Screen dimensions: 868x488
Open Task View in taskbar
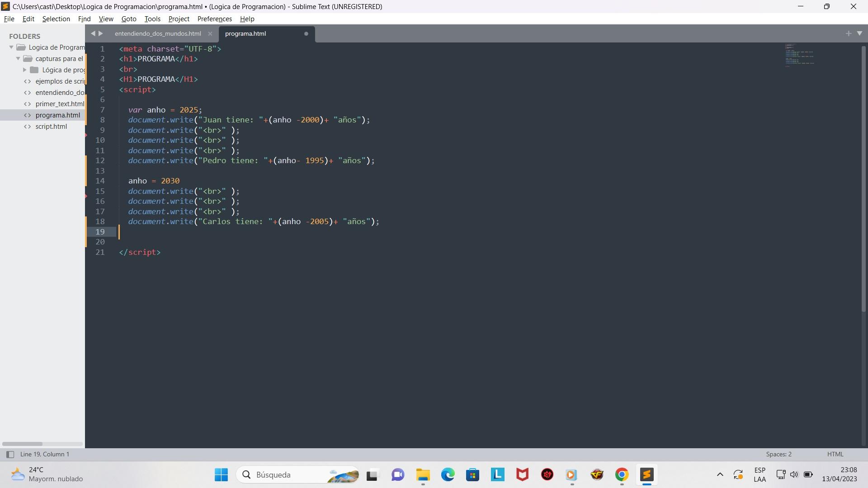(x=372, y=475)
